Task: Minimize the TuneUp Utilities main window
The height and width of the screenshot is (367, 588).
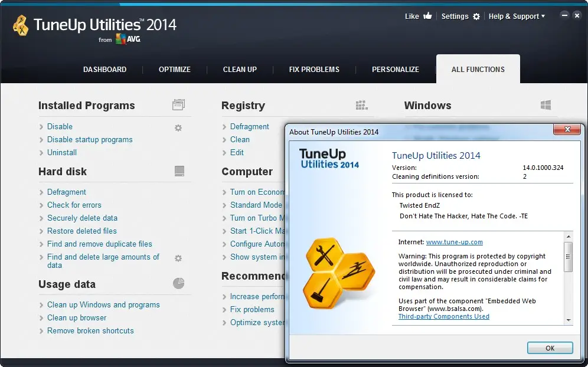Action: (x=564, y=15)
